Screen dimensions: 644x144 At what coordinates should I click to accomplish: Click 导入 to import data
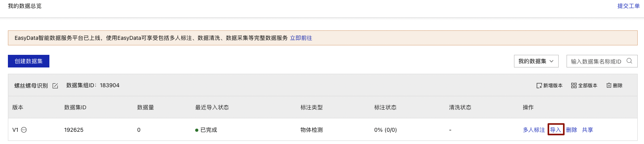tap(555, 130)
